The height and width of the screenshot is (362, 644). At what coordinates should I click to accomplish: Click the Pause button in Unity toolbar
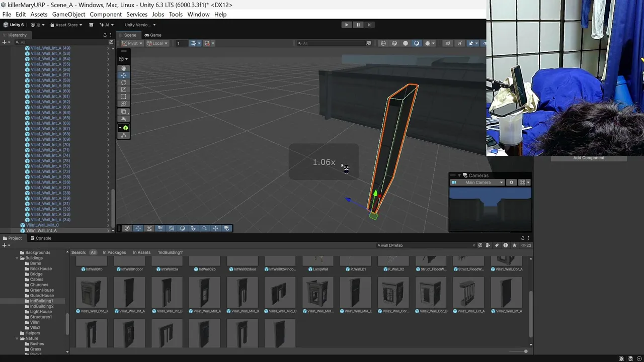click(x=358, y=25)
